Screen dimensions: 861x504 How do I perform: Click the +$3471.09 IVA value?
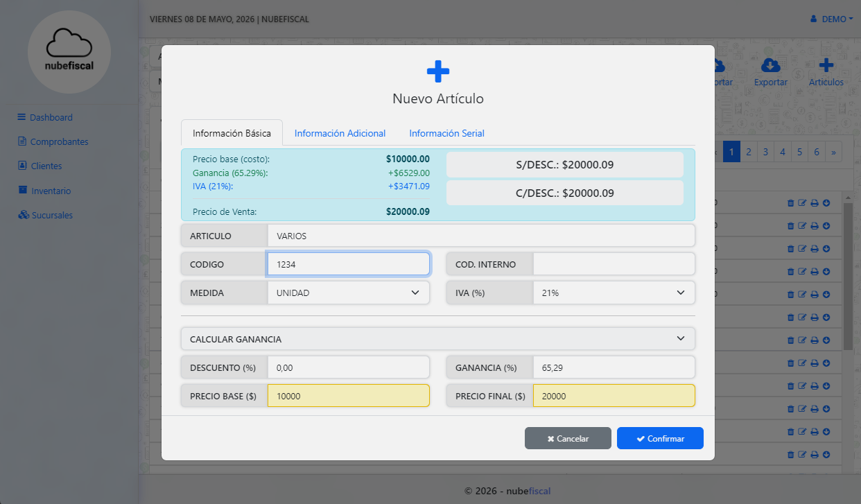pyautogui.click(x=409, y=186)
